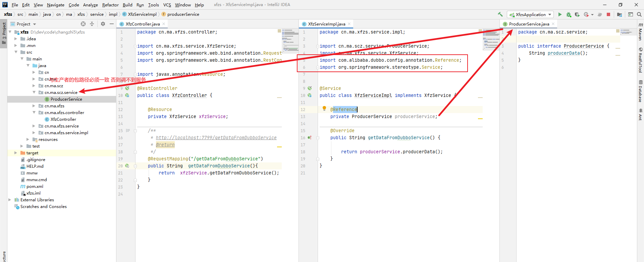
Task: Select HELP.md file in tree
Action: pos(35,166)
